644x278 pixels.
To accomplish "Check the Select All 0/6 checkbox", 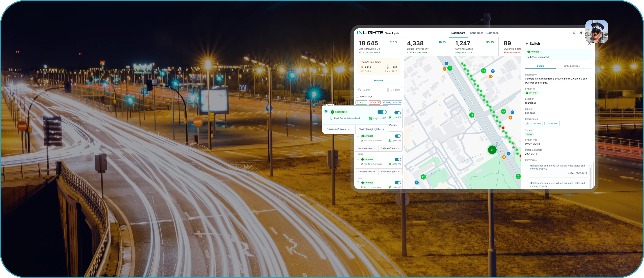I will tap(357, 97).
